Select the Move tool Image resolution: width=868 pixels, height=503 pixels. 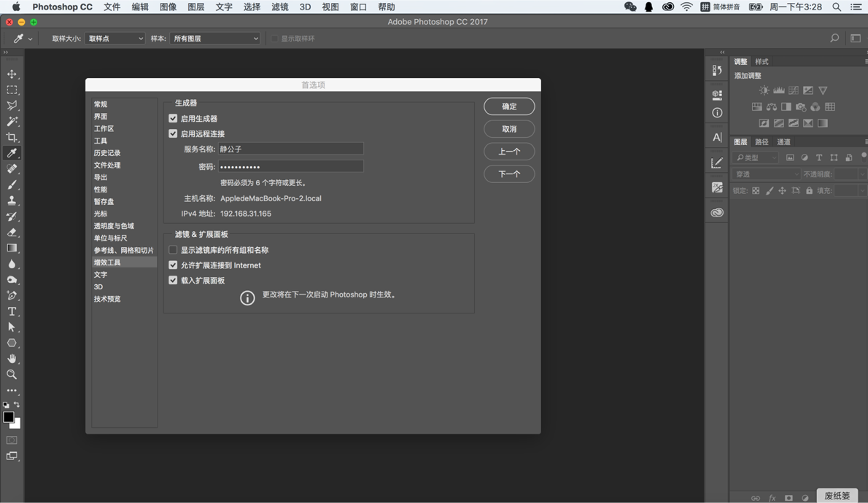coord(12,74)
